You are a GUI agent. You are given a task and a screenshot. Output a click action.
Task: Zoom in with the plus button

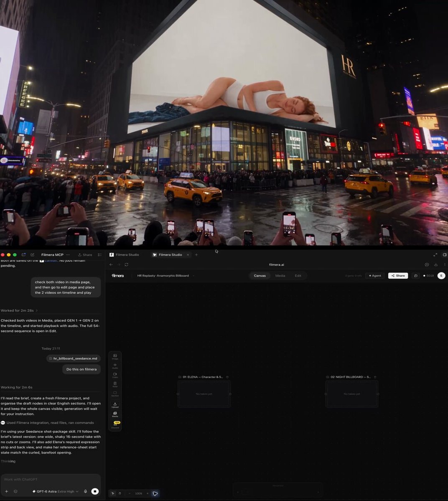[x=147, y=493]
